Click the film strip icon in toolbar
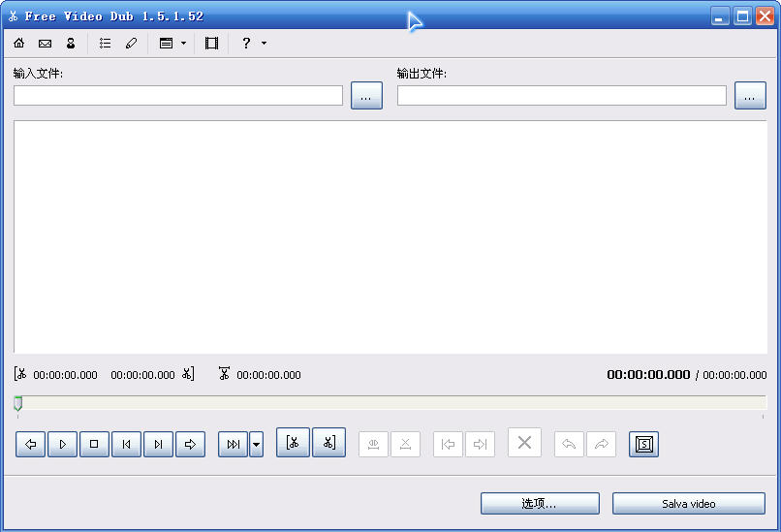This screenshot has height=532, width=781. pos(211,44)
